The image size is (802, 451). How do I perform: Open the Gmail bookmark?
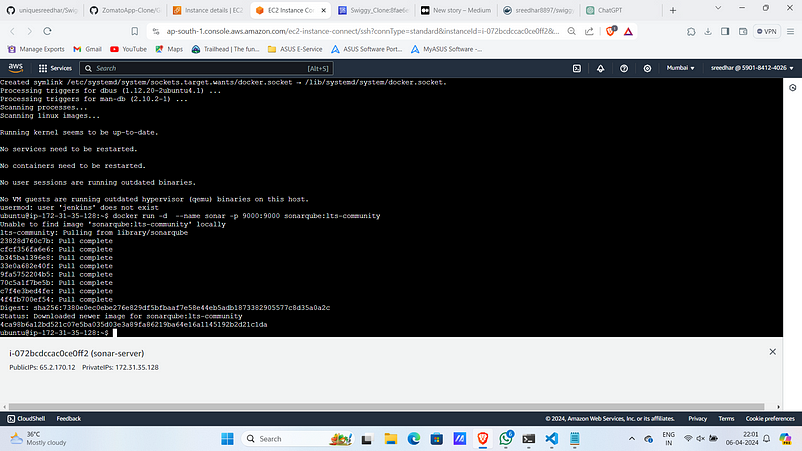coord(87,49)
